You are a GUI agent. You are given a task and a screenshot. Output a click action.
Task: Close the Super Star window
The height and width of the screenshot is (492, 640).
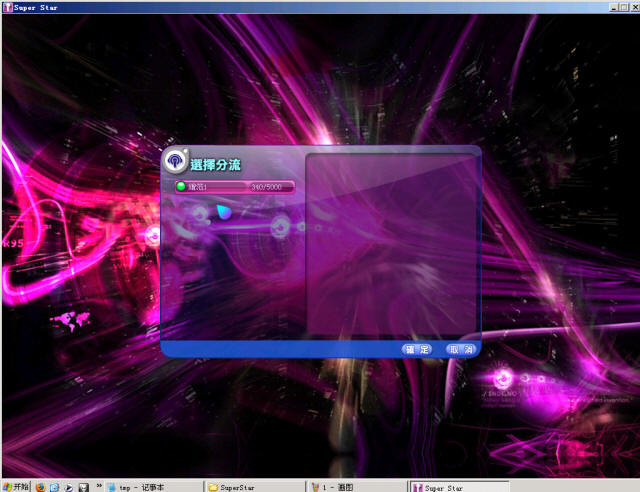pos(635,7)
